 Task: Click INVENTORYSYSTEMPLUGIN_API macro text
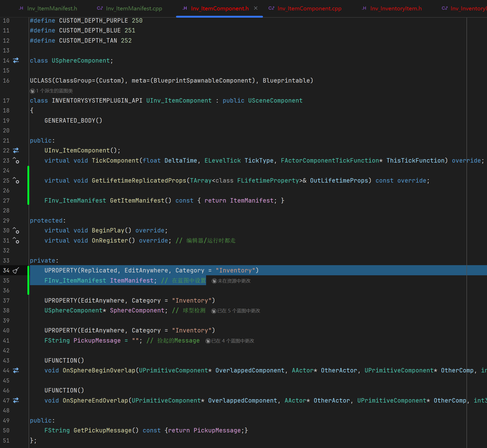[x=97, y=101]
